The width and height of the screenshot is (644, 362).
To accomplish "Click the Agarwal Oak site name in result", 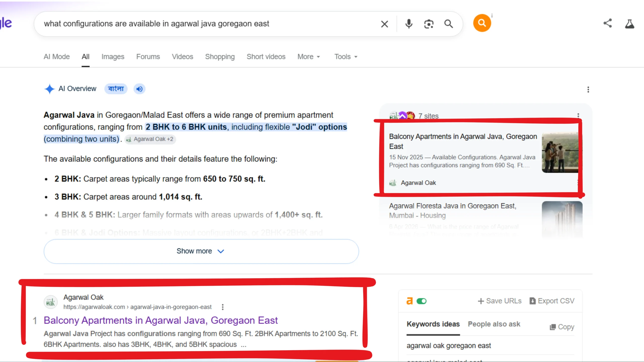I will click(x=83, y=297).
